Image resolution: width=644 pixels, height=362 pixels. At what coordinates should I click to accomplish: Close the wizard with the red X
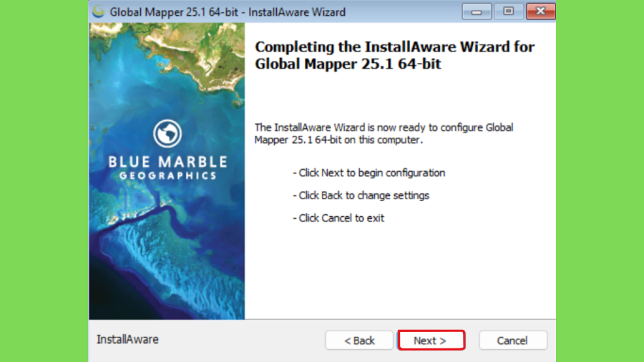click(x=540, y=11)
